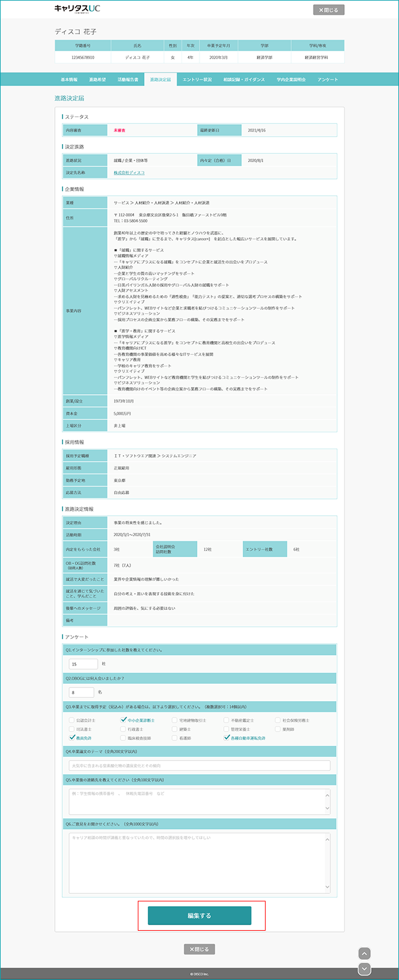The image size is (399, 980).
Task: Toggle the 看護師 checkbox
Action: point(174,737)
